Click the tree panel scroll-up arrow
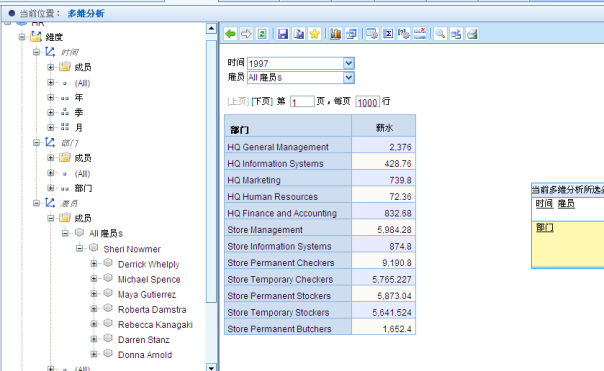Viewport: 604px width, 371px height. tap(211, 29)
